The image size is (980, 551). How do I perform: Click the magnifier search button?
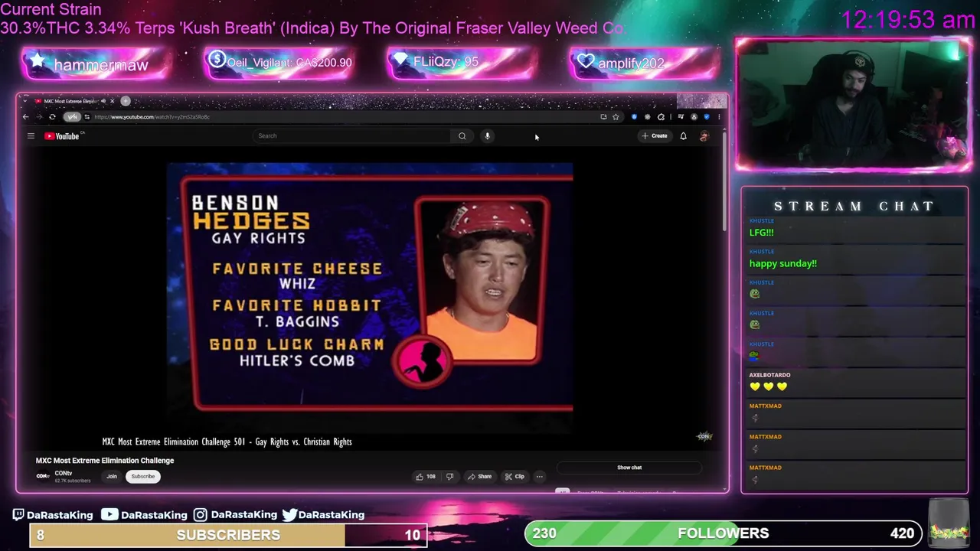click(462, 135)
